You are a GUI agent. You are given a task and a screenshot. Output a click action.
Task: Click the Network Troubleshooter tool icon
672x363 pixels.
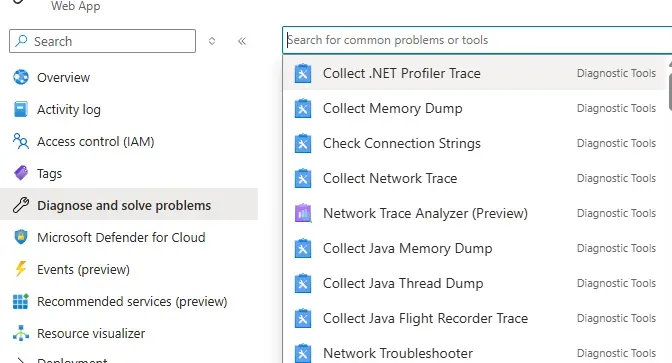click(x=303, y=353)
